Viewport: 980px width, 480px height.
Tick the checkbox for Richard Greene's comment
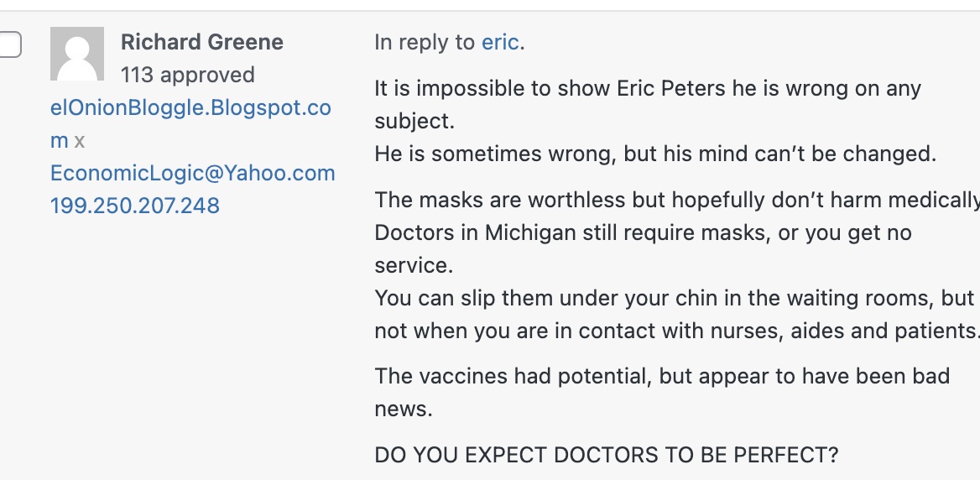tap(8, 44)
